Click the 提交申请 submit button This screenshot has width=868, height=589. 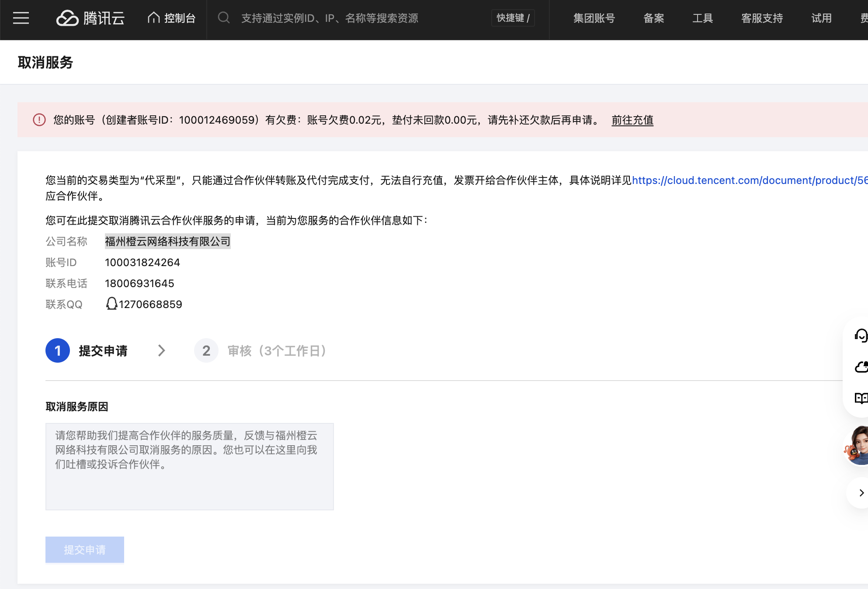(x=85, y=550)
